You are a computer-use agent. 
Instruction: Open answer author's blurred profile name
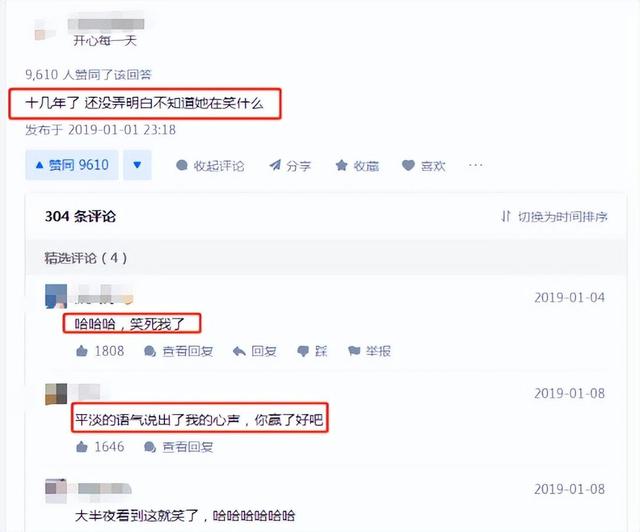point(106,24)
